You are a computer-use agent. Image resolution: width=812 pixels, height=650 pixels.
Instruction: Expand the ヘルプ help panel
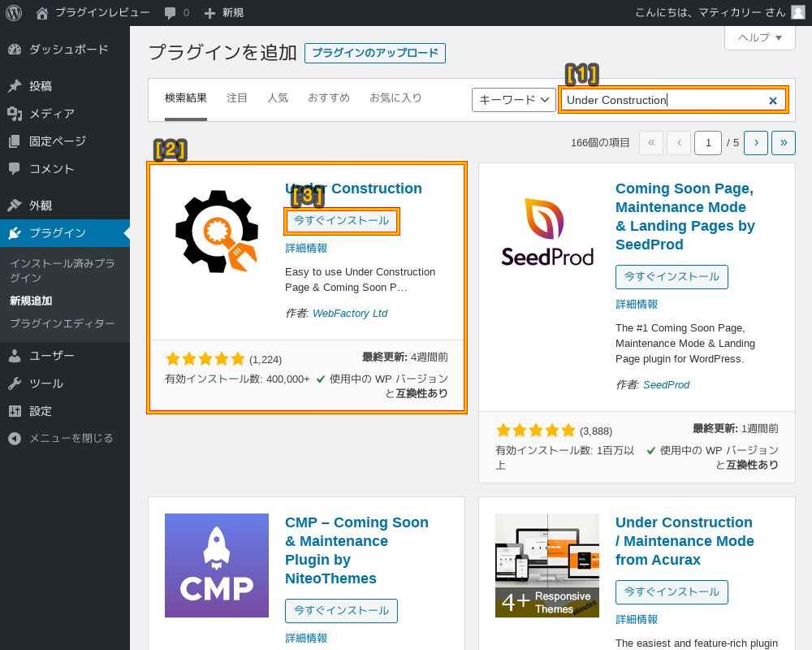pyautogui.click(x=760, y=38)
